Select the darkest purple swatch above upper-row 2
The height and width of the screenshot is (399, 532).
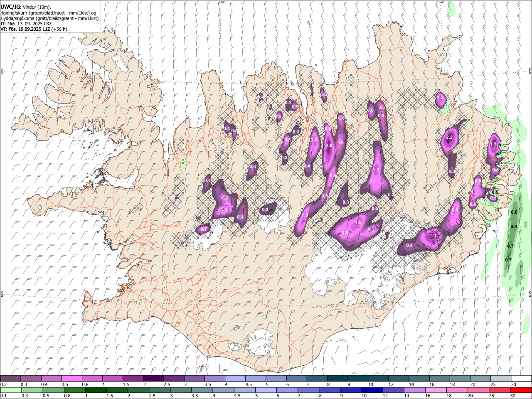coord(153,379)
